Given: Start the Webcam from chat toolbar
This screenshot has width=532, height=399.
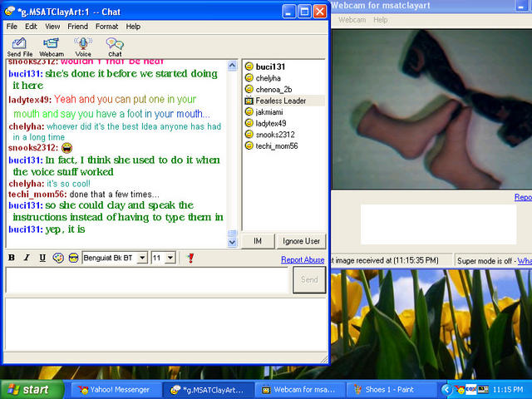Looking at the screenshot, I should pyautogui.click(x=52, y=47).
